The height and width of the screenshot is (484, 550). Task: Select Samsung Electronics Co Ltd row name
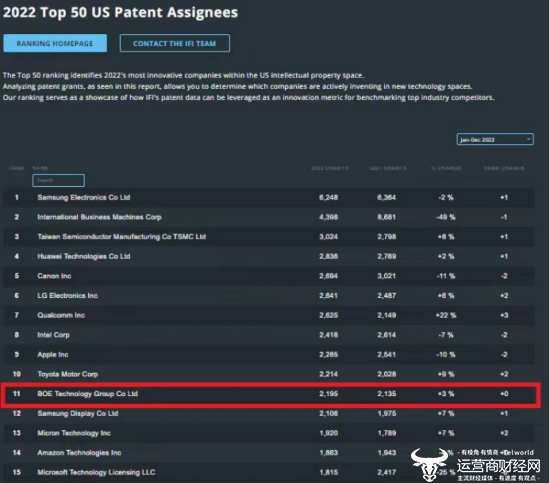(84, 197)
